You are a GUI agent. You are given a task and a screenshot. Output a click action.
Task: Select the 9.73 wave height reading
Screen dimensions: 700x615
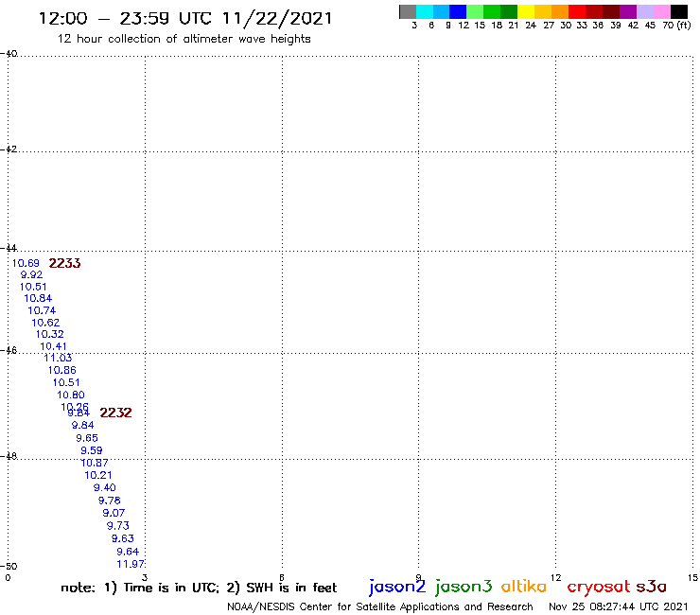[x=118, y=526]
